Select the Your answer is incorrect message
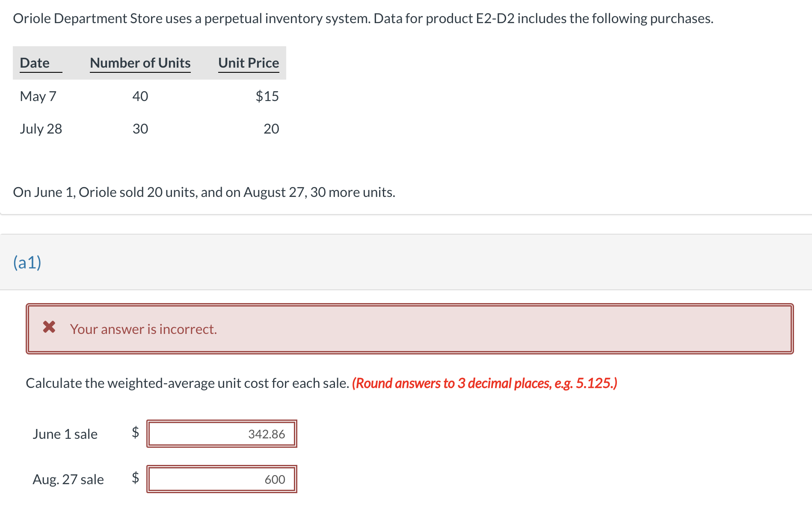The width and height of the screenshot is (812, 512). coord(143,329)
